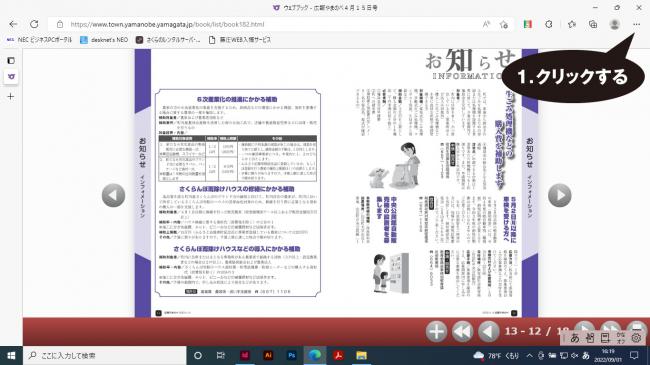650x365 pixels.
Task: Open the Settings and more menu
Action: (x=636, y=24)
